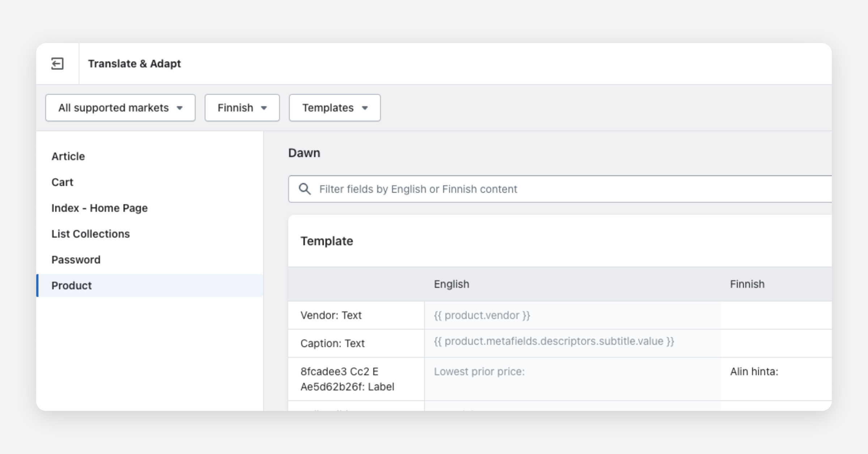Click Finnish cell for Caption: Text

click(x=776, y=343)
